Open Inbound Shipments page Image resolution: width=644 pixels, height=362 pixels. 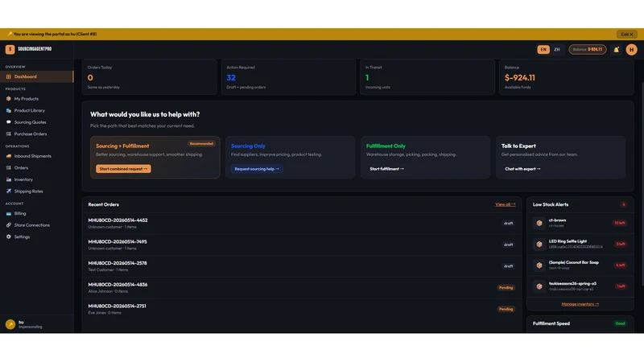coord(36,156)
